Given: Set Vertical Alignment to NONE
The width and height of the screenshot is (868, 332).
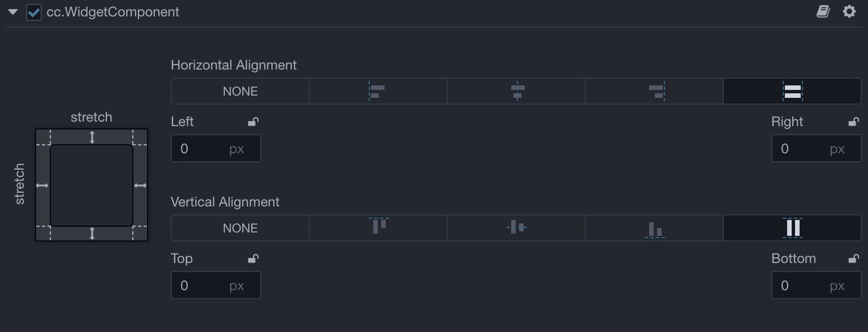Looking at the screenshot, I should point(240,228).
